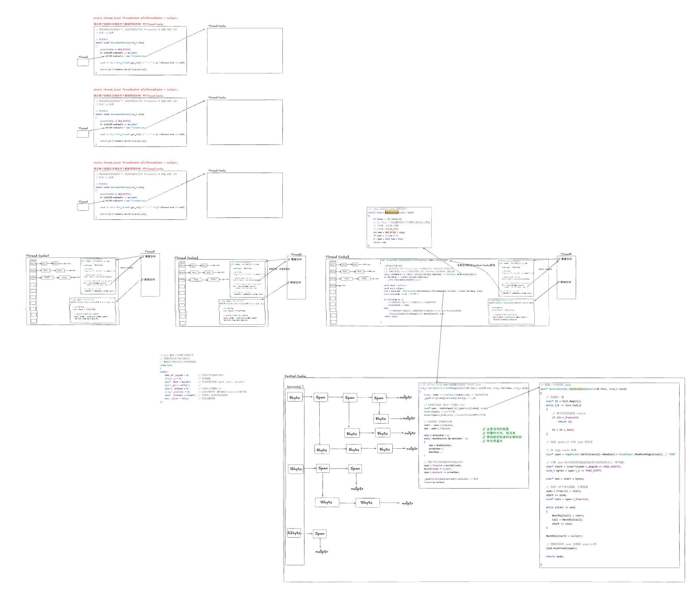The image size is (700, 611).
Task: Click the highlighted NumMoveSize function name
Action: [391, 213]
